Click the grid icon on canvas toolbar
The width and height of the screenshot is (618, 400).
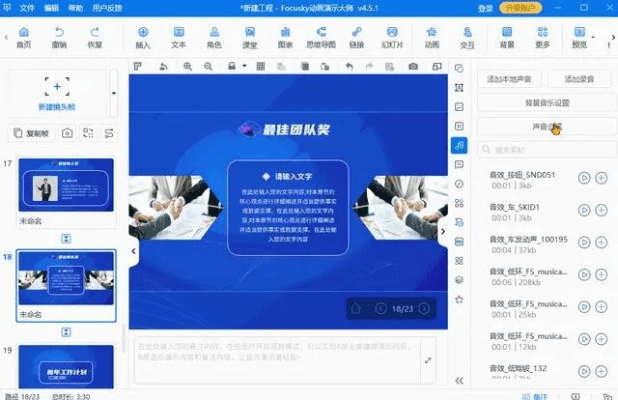(261, 66)
